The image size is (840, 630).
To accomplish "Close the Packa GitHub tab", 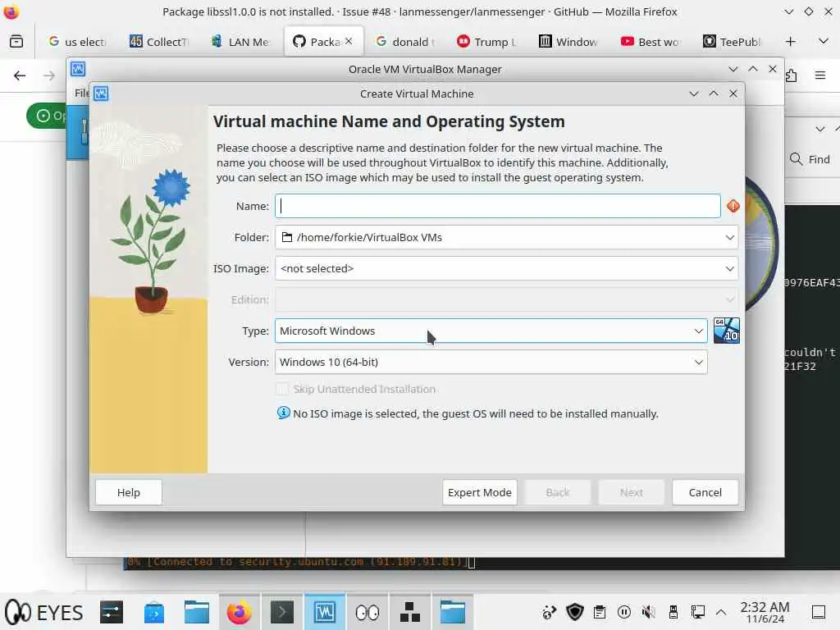I will pos(349,41).
